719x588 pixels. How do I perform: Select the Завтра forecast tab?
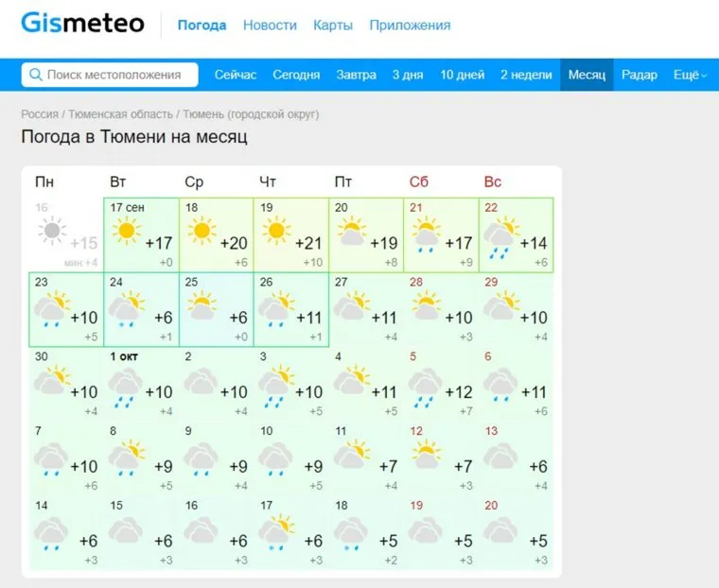tap(356, 75)
